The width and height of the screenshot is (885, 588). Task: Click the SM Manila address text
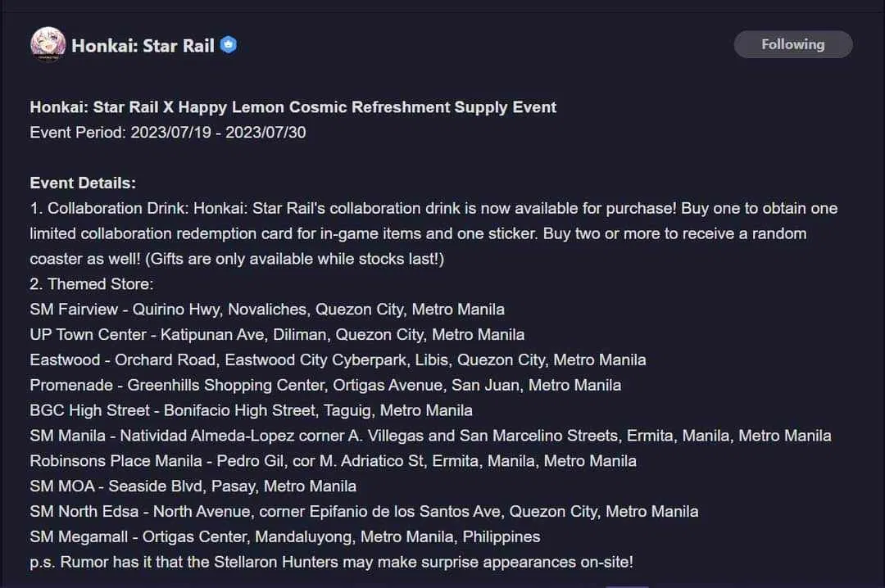430,436
